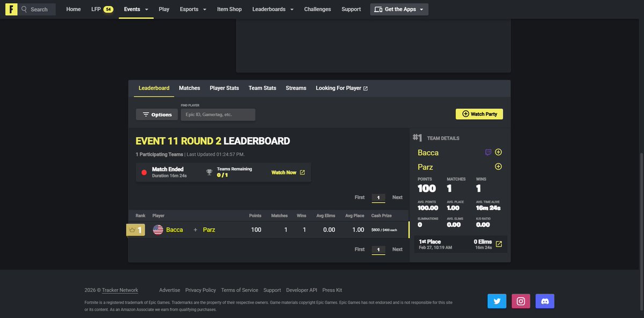Click the red Match Ended status dot
Viewport: 644px width, 318px height.
144,173
